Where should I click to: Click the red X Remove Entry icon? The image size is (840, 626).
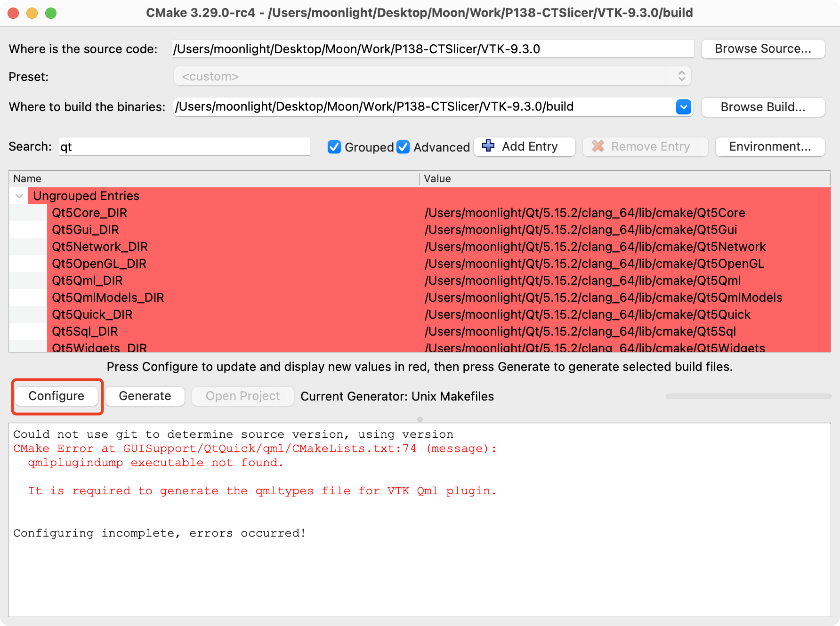point(598,146)
